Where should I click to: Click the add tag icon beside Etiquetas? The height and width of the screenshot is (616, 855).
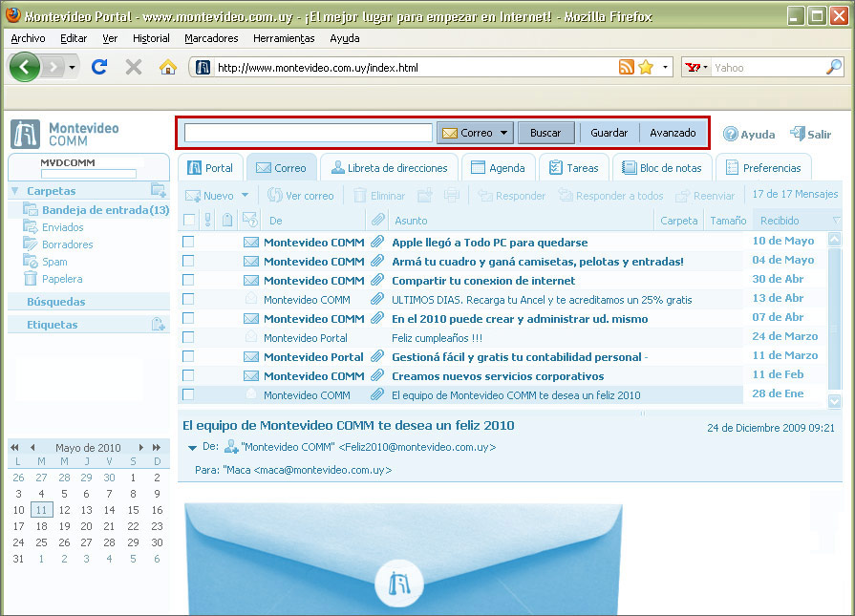point(158,325)
